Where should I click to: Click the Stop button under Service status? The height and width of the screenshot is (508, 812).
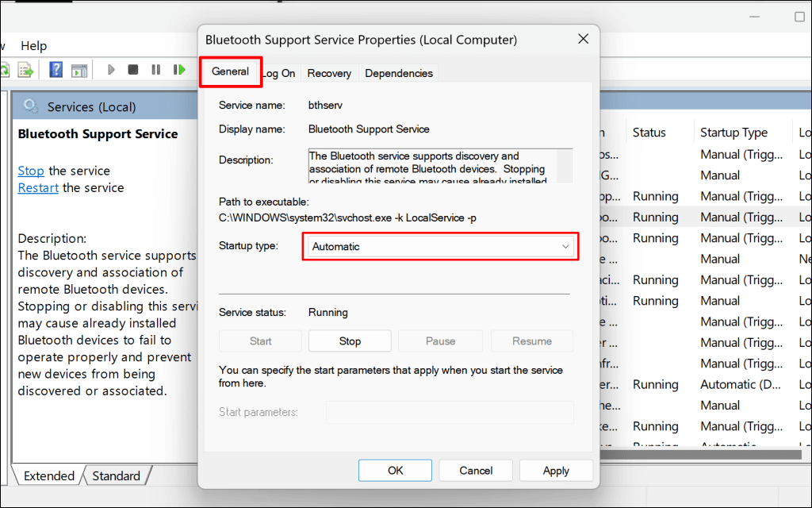(350, 341)
